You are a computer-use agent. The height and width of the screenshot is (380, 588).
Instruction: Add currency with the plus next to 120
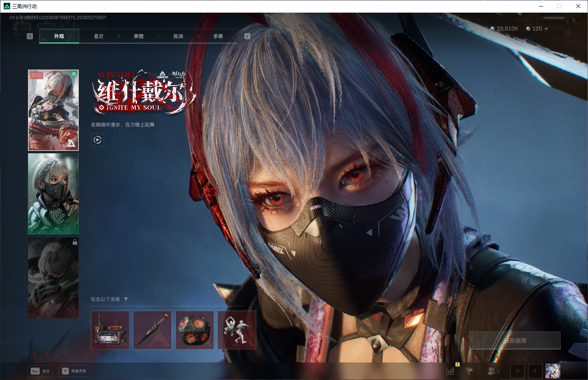(546, 29)
